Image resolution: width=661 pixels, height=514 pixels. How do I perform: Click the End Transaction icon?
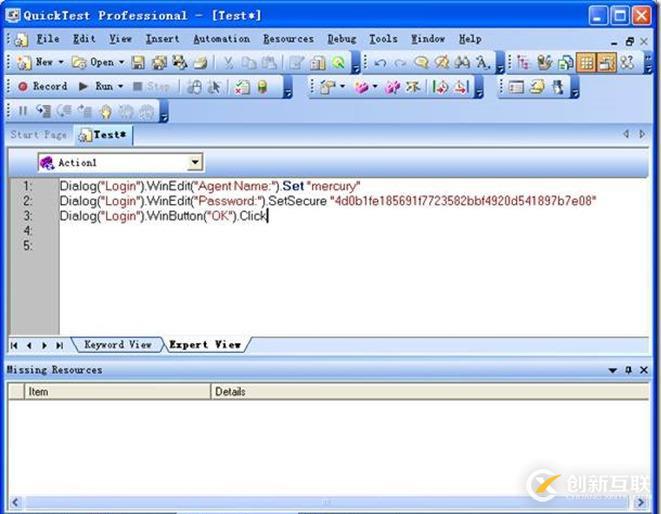[462, 87]
